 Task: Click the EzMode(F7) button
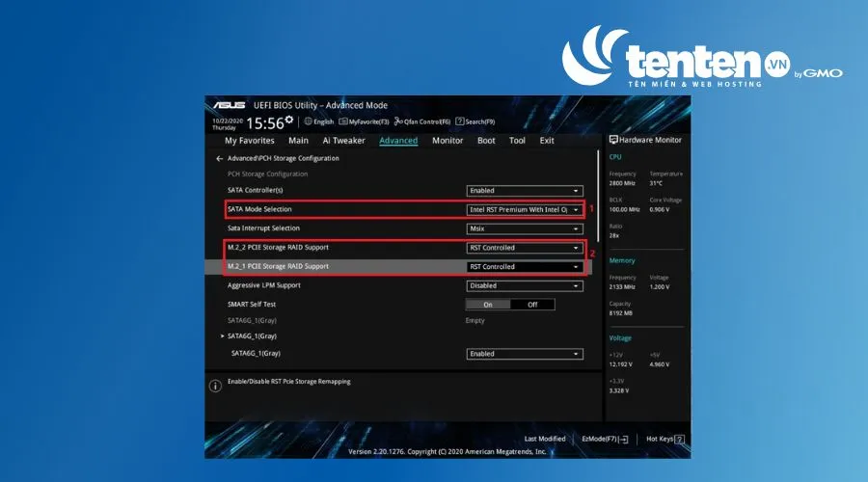click(605, 440)
